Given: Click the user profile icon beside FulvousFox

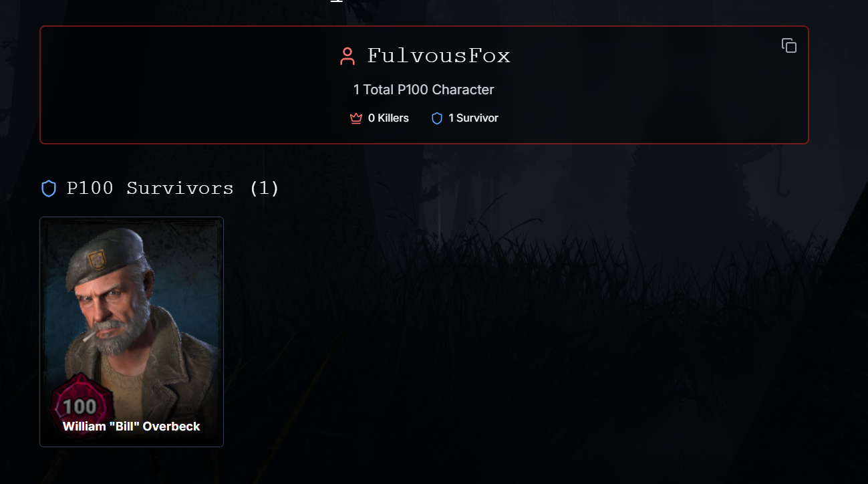Looking at the screenshot, I should [347, 56].
